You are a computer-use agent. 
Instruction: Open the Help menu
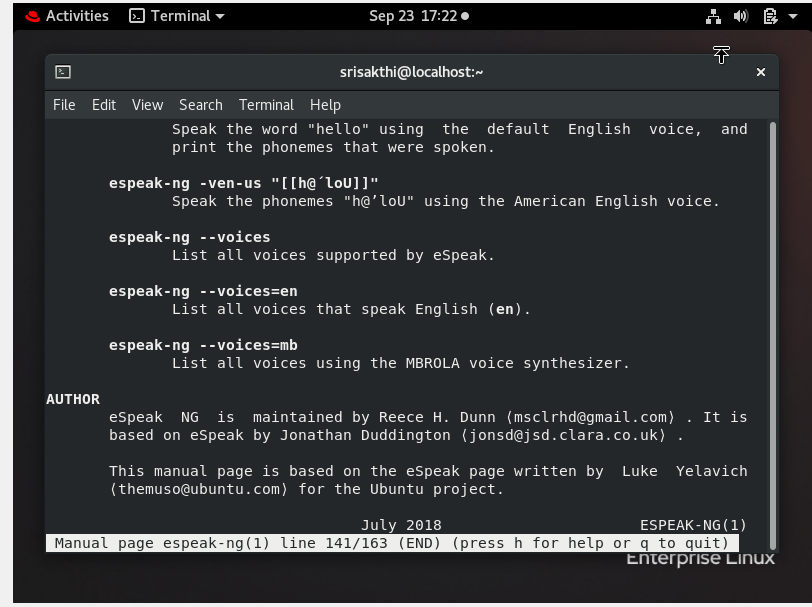point(325,104)
